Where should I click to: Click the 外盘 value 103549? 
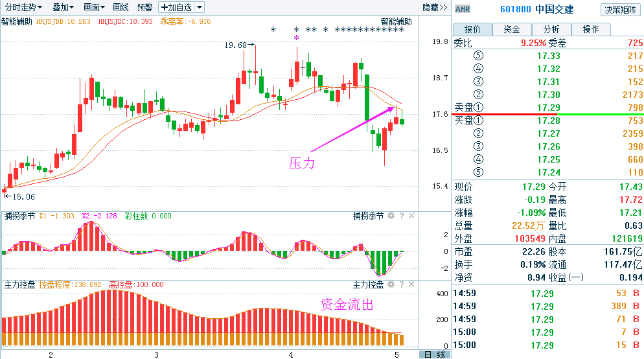tap(530, 238)
